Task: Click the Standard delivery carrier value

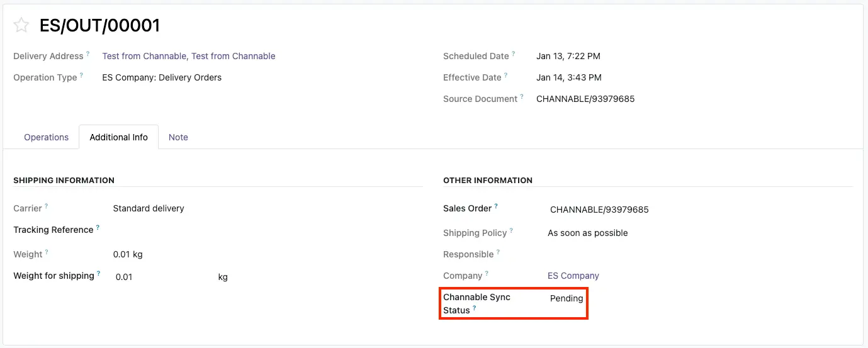Action: pyautogui.click(x=149, y=208)
